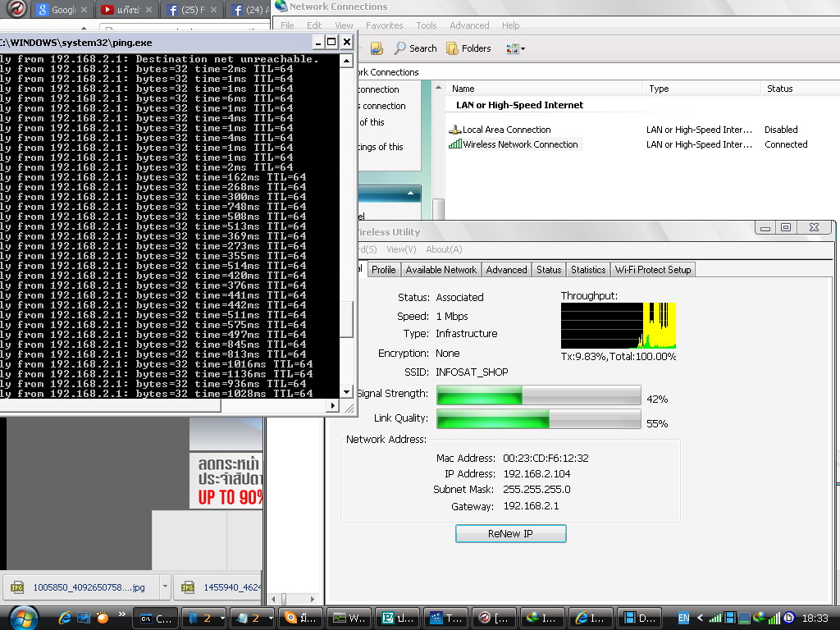Close the YouTube browser tab
The height and width of the screenshot is (630, 840).
(x=149, y=10)
